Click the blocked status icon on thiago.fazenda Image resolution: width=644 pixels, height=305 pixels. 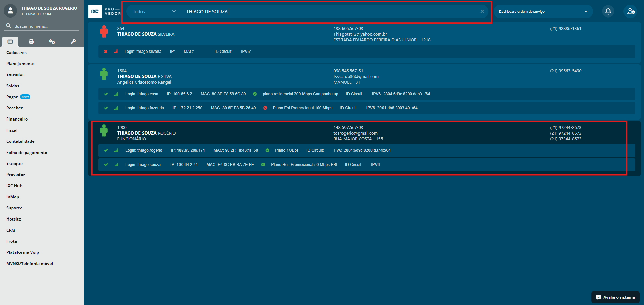pyautogui.click(x=265, y=108)
